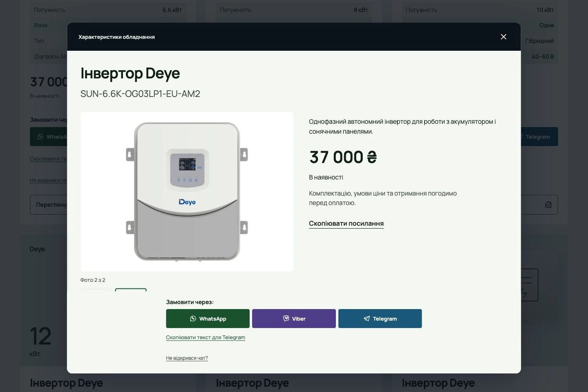Image resolution: width=588 pixels, height=392 pixels.
Task: Click the Скопіювати посилання link
Action: (346, 223)
